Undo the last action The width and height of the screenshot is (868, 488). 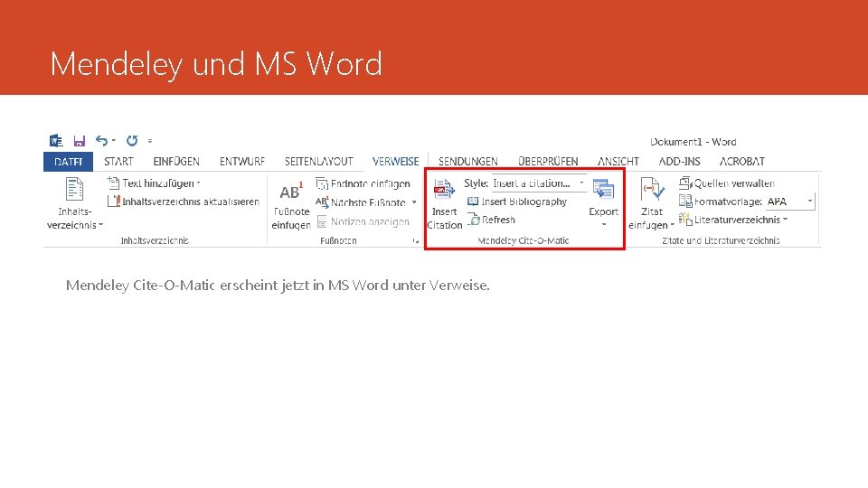pos(101,141)
